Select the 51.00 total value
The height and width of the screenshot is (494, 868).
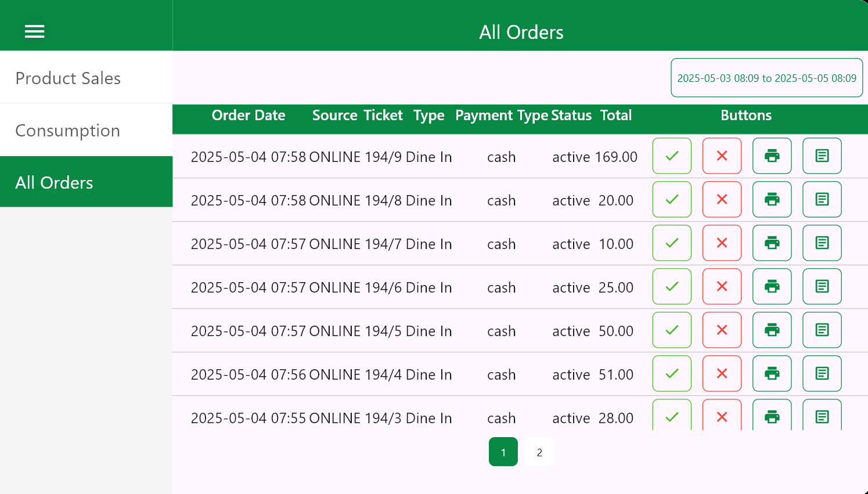pos(616,374)
